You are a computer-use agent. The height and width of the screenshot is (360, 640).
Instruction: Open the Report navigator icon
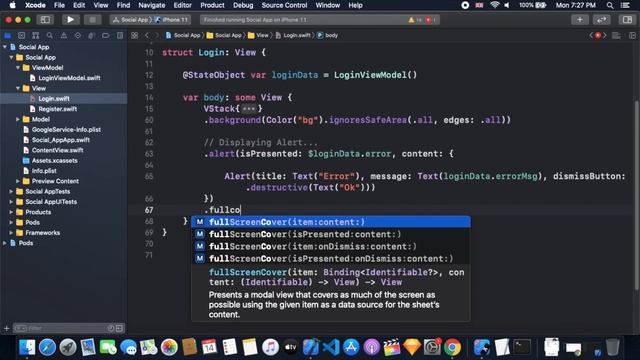pyautogui.click(x=120, y=36)
